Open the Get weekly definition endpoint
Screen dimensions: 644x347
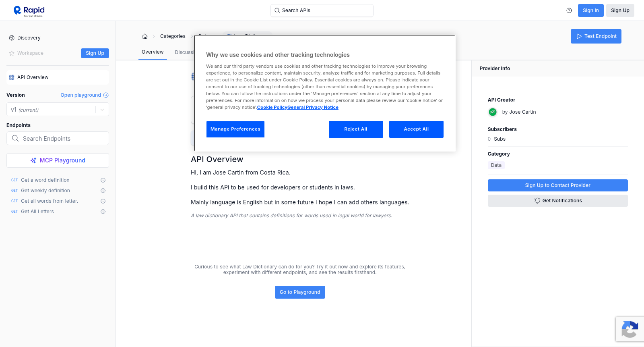click(x=45, y=191)
